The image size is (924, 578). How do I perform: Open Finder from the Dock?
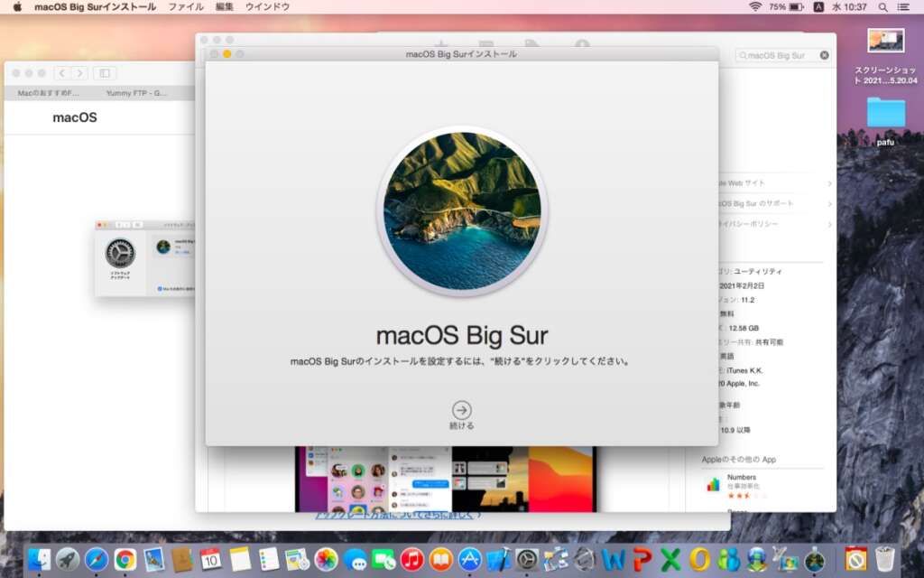coord(40,559)
